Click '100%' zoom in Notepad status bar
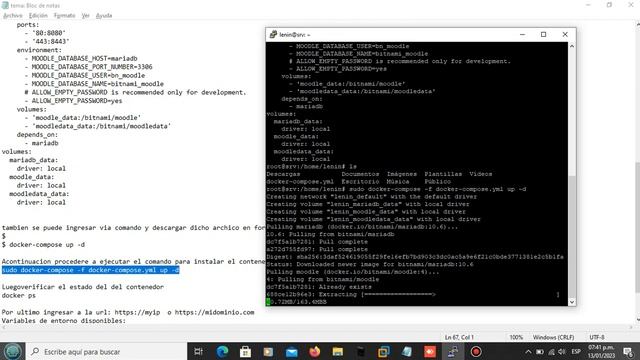Screen dimensions: 640x360 coord(516,338)
